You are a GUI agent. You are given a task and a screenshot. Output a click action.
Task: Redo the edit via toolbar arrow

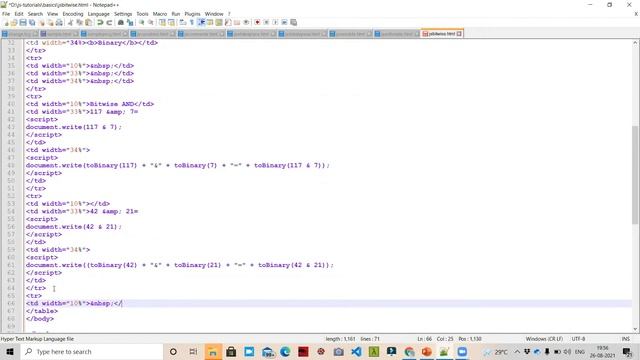pyautogui.click(x=109, y=22)
